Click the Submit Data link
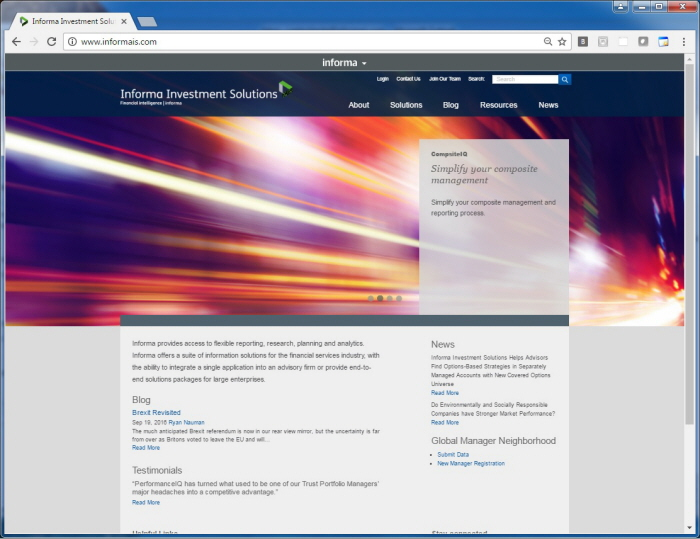This screenshot has height=539, width=700. [x=453, y=455]
